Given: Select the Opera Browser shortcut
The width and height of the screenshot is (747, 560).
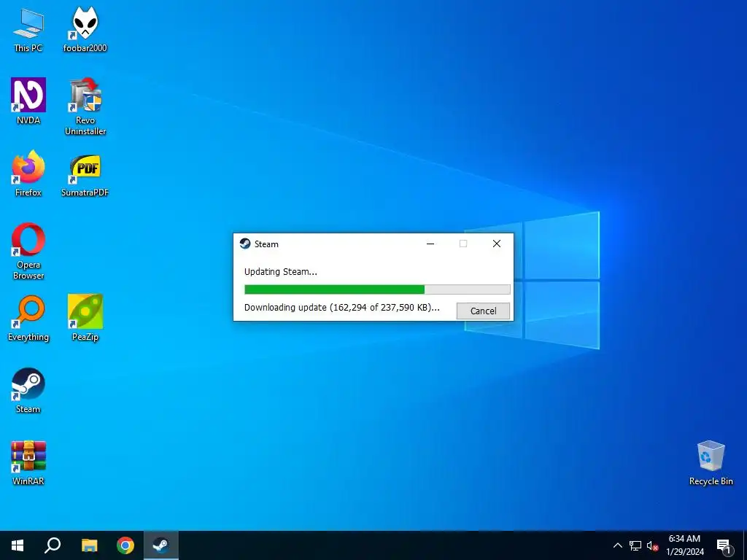Looking at the screenshot, I should 28,252.
